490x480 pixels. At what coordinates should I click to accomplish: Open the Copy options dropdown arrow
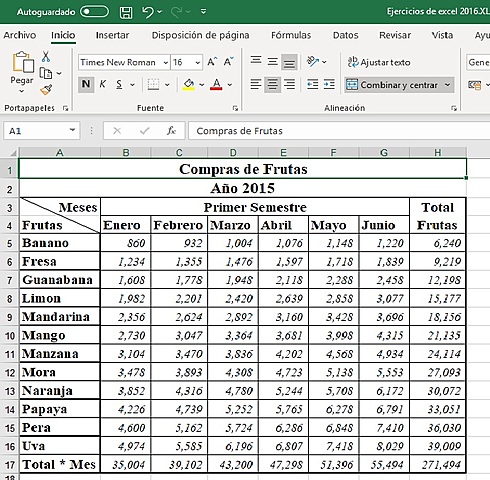point(59,73)
